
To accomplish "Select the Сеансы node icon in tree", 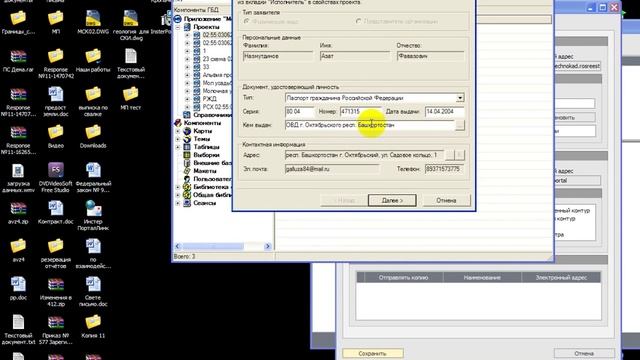I will [x=187, y=203].
